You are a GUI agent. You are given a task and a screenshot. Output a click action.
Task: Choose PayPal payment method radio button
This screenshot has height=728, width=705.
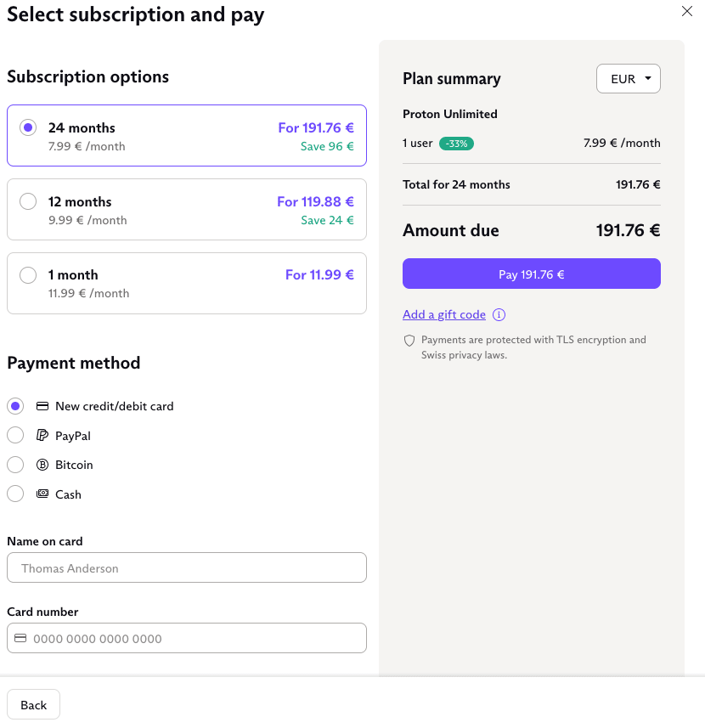pos(15,436)
